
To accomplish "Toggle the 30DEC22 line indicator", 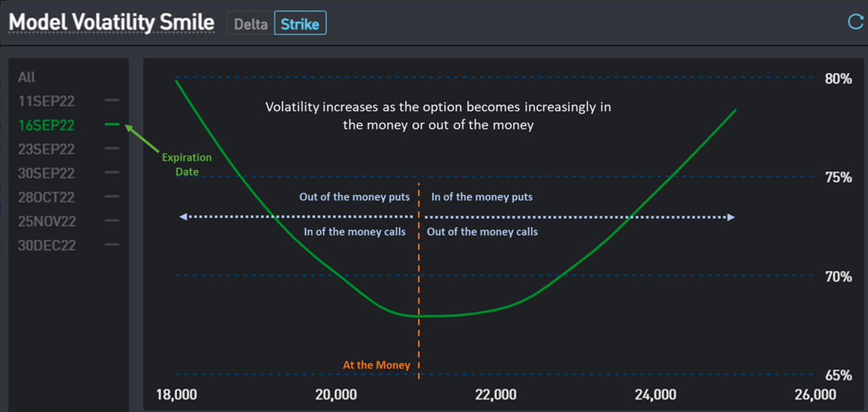I will point(112,245).
